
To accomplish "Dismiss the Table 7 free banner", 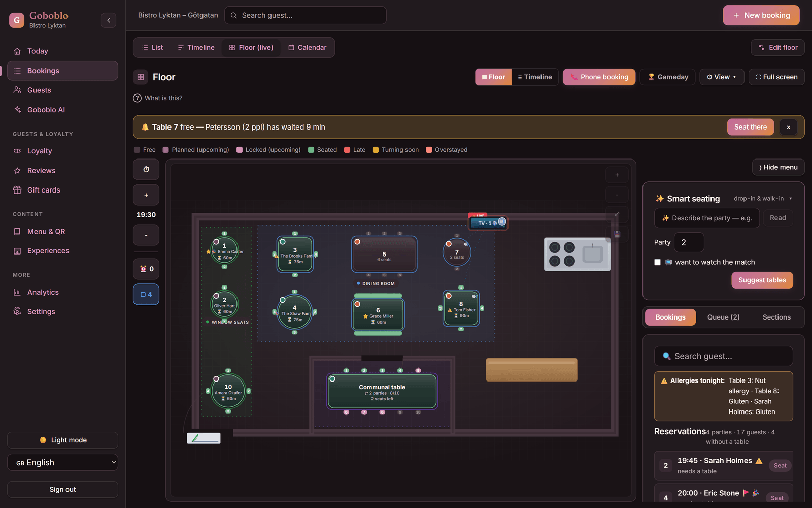I will [788, 127].
